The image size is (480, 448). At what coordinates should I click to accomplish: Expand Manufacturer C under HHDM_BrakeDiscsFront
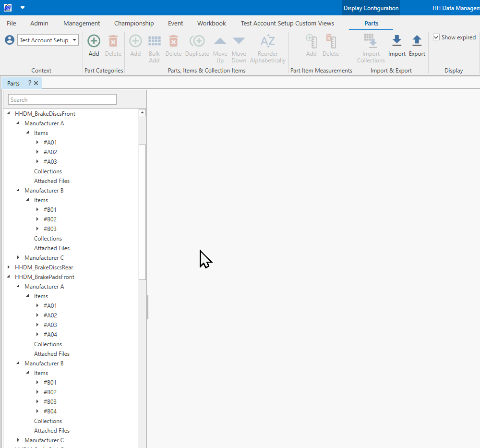click(x=18, y=258)
